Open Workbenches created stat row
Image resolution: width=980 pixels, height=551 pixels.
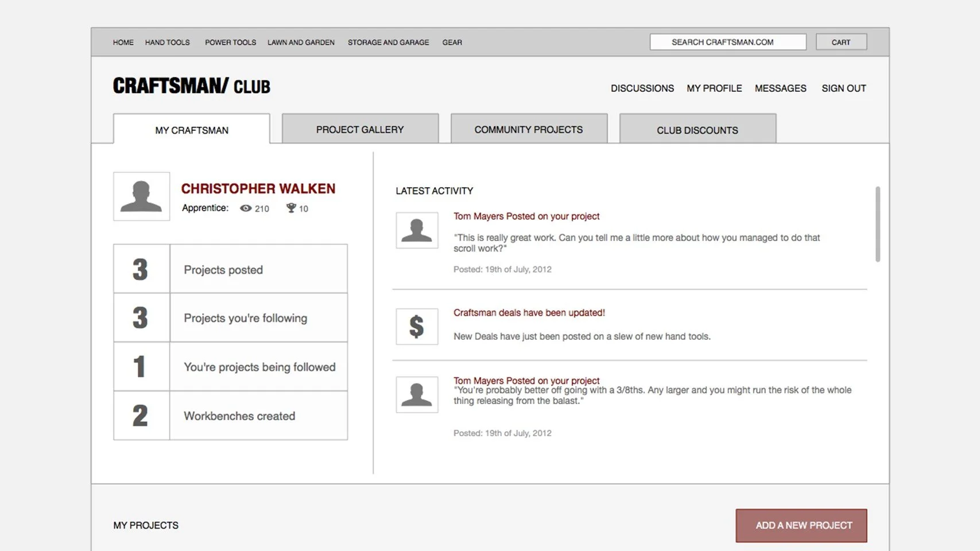click(230, 416)
